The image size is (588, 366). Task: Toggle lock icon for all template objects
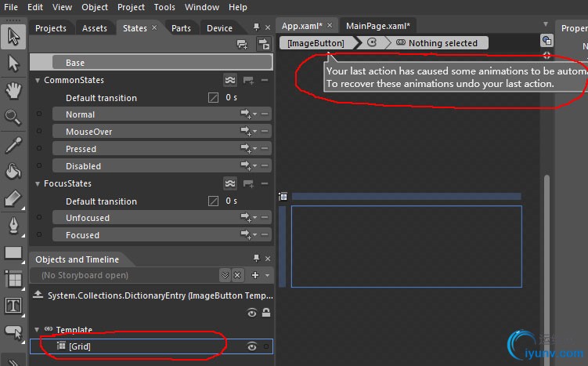tap(266, 313)
